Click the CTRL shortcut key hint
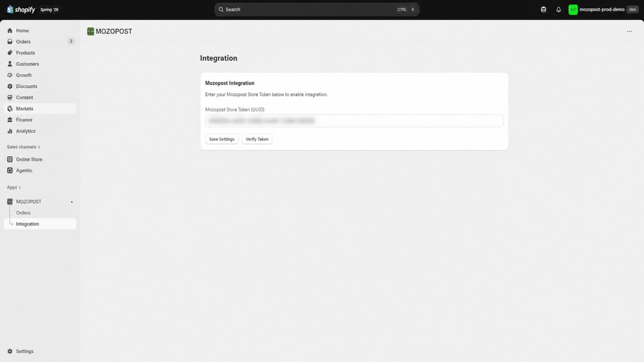Viewport: 644px width, 362px height. tap(402, 10)
